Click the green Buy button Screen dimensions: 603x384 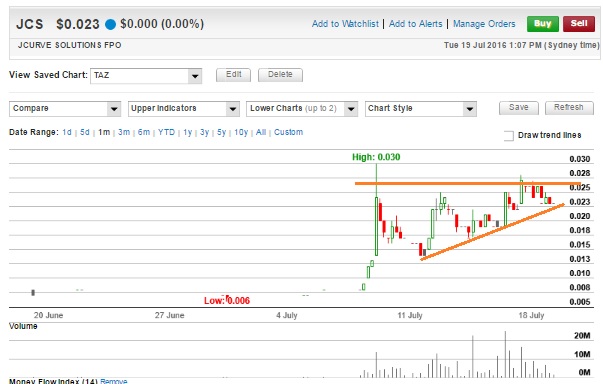click(x=543, y=24)
